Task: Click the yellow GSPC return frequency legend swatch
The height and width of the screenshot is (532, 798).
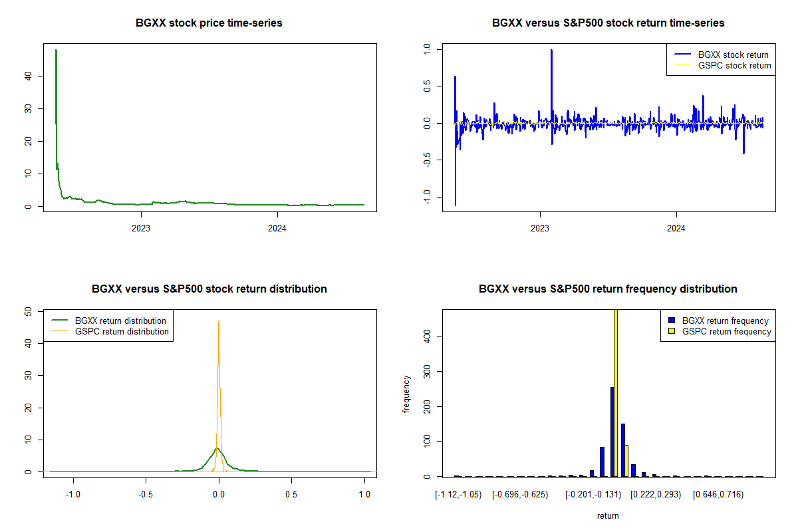Action: pyautogui.click(x=672, y=331)
